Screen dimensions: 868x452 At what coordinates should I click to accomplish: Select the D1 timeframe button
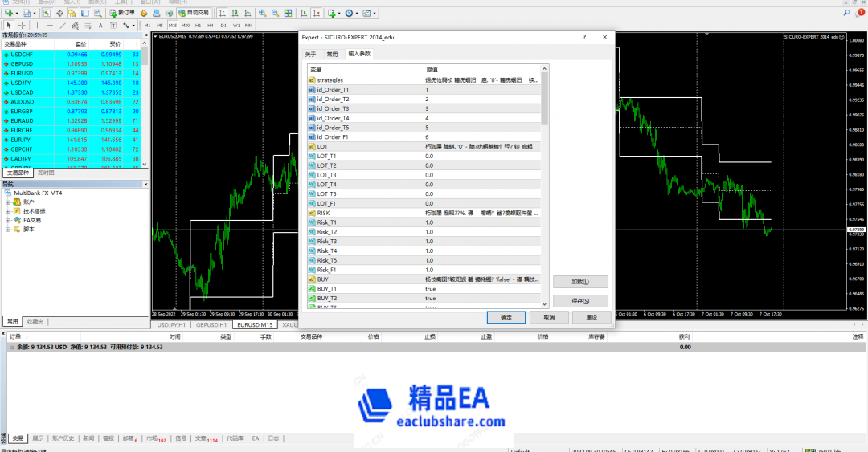click(x=223, y=26)
